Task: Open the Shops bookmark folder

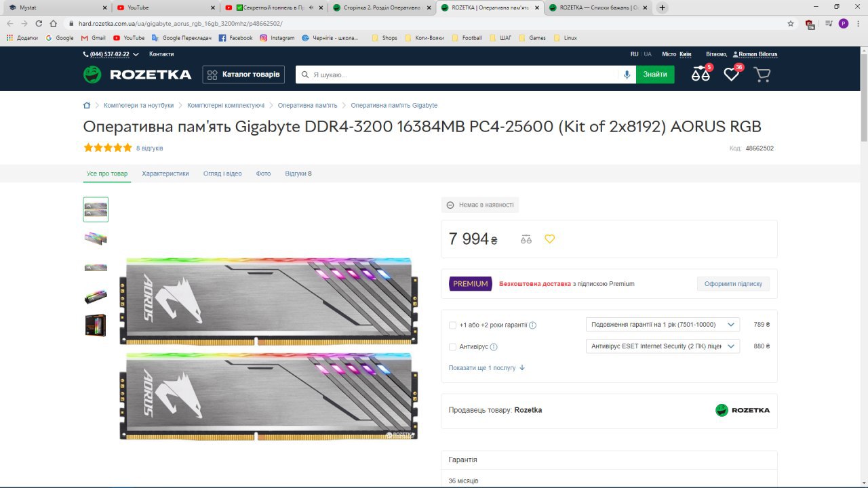Action: click(x=384, y=38)
